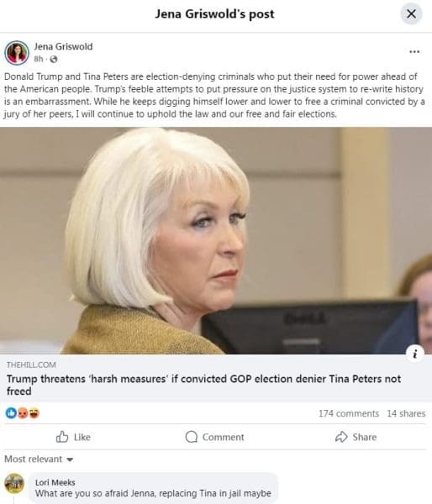Close Jena Griswold's post dialog

point(411,13)
